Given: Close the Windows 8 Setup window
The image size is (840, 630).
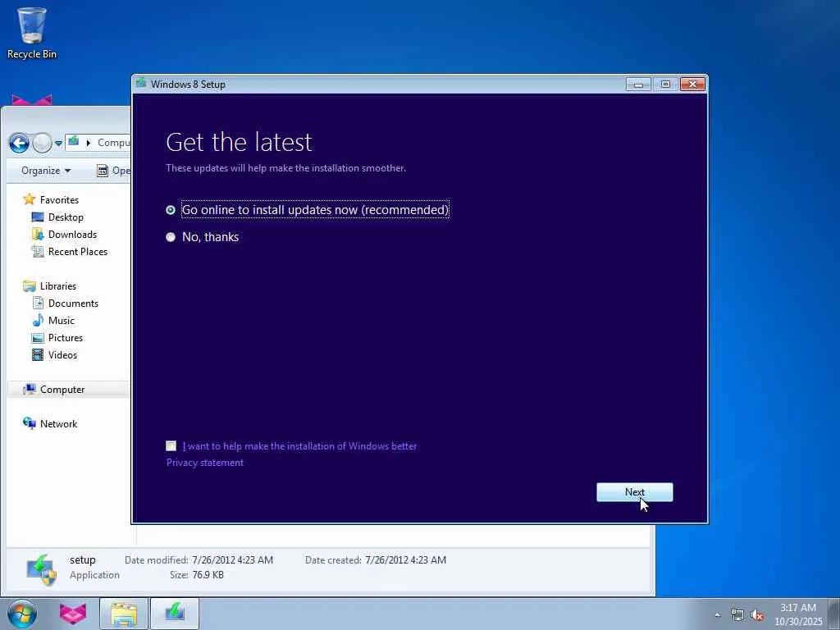Looking at the screenshot, I should pyautogui.click(x=692, y=84).
